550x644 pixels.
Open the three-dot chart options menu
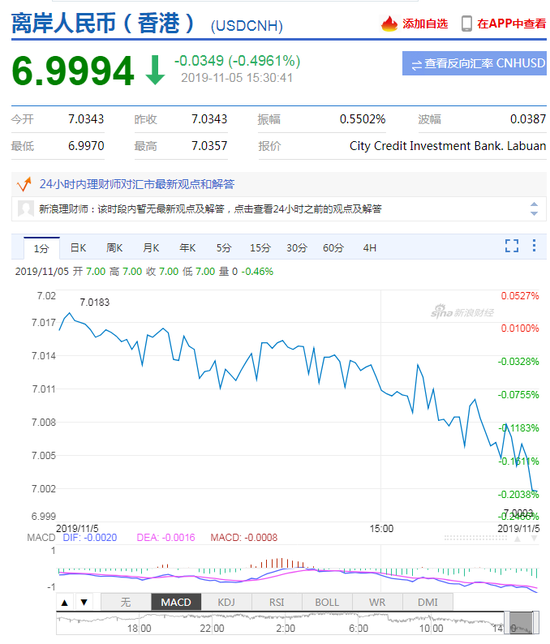tap(534, 246)
